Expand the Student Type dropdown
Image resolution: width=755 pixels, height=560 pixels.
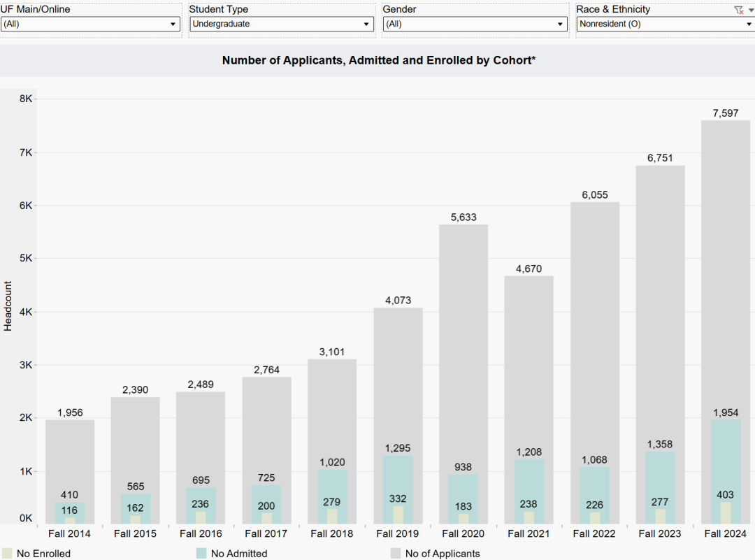tap(282, 24)
